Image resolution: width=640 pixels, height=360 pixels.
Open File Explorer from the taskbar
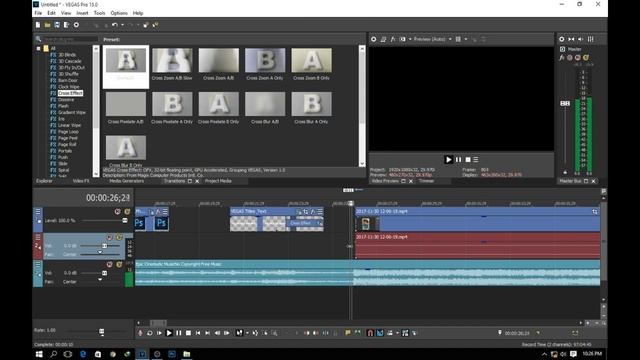tap(187, 354)
